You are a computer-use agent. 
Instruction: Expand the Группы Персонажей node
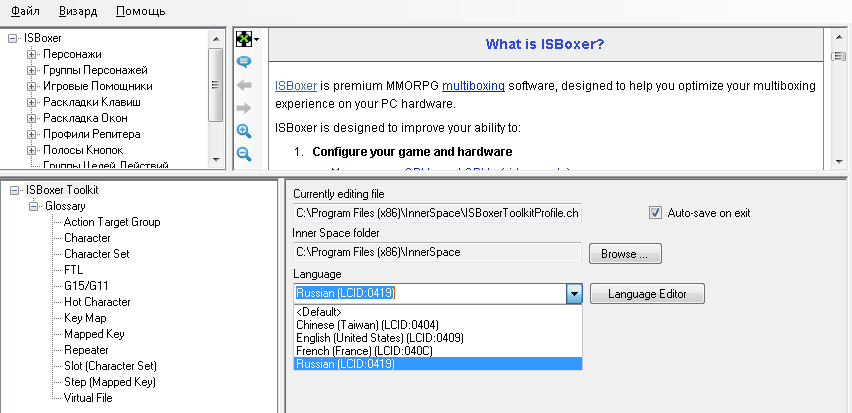(x=32, y=70)
